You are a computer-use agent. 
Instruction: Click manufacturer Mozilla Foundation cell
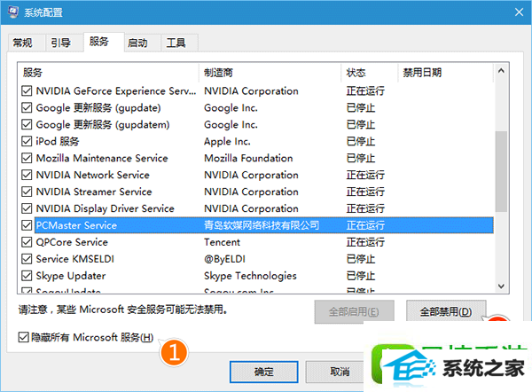click(248, 158)
